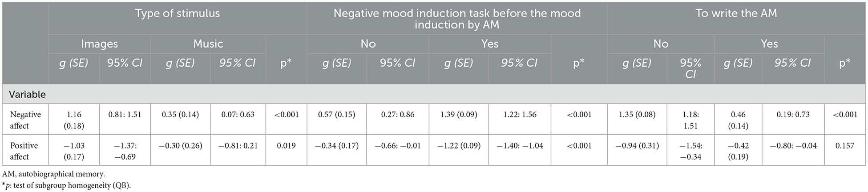Click the "Type of stimulus" header
868x192 pixels.
177,14
